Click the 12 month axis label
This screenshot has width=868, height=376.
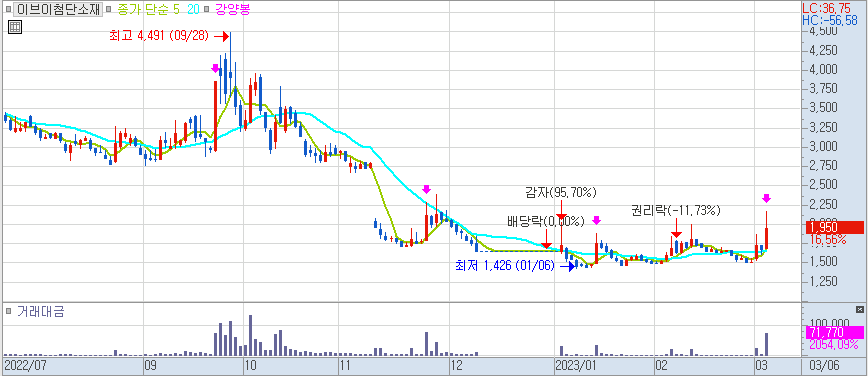tap(457, 365)
